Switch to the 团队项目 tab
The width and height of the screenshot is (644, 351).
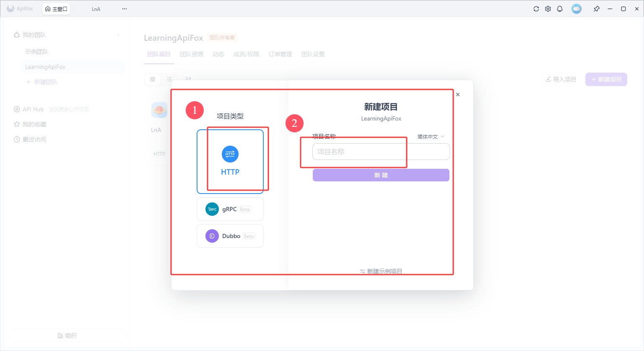(x=159, y=54)
